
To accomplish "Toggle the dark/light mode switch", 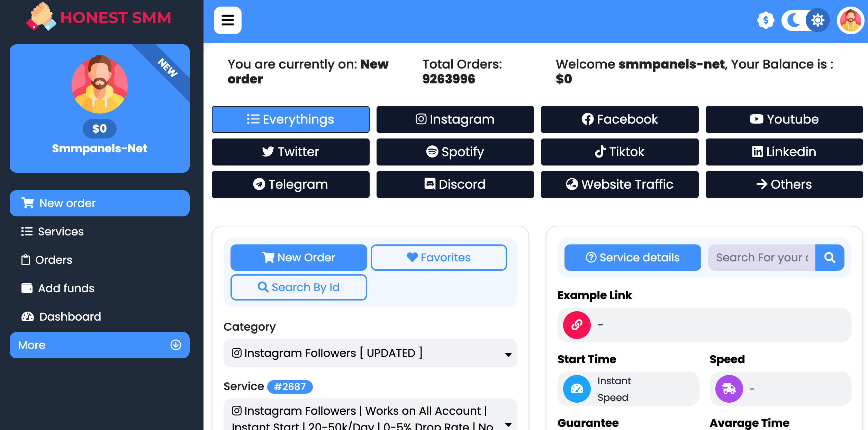I will click(x=805, y=20).
